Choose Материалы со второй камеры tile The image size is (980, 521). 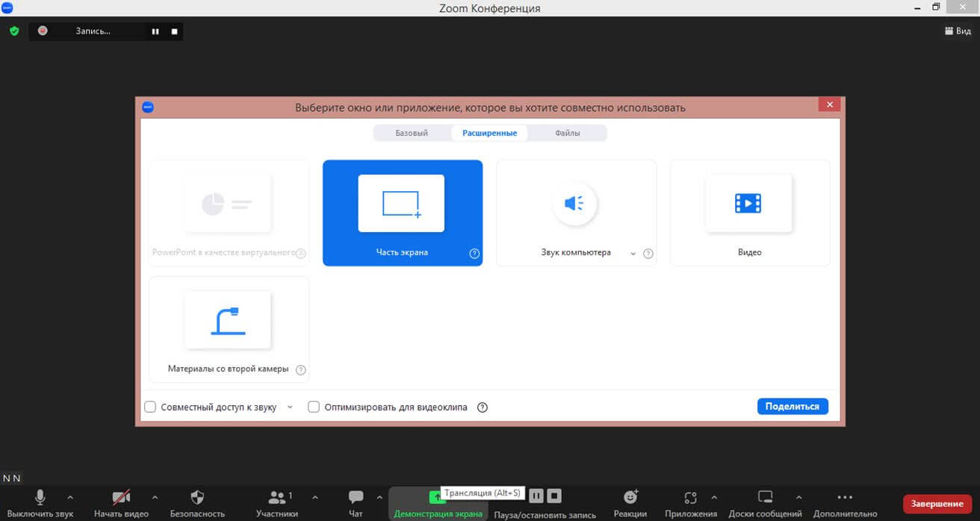(x=229, y=329)
